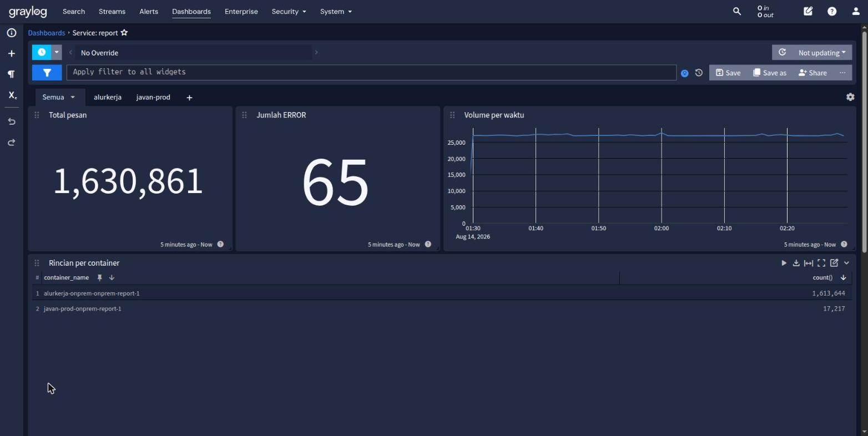
Task: Add a new dashboard page tab
Action: (x=189, y=98)
